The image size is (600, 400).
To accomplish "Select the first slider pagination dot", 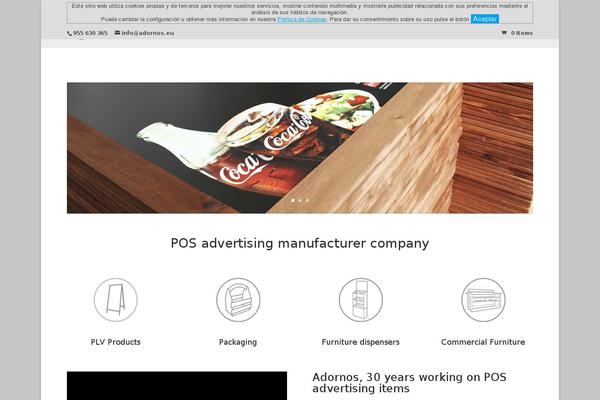I will click(x=293, y=200).
